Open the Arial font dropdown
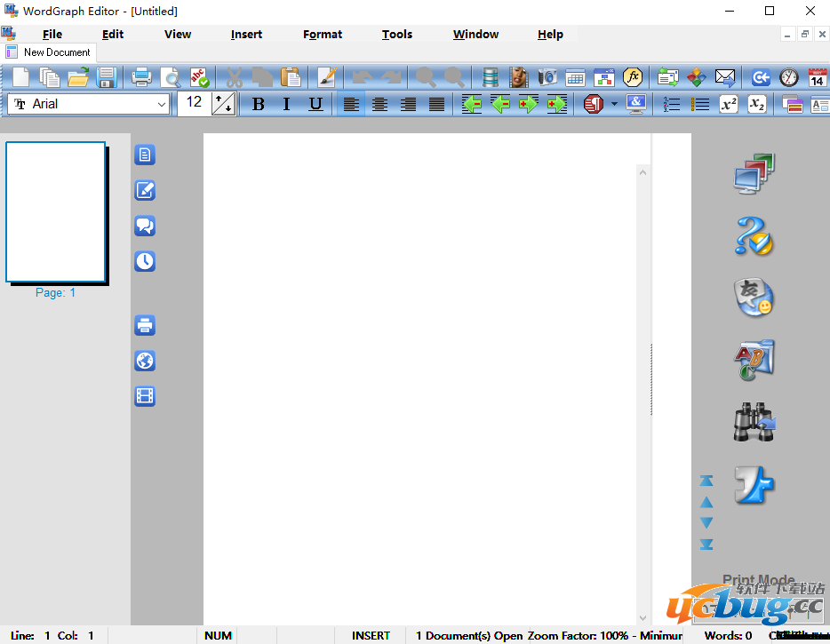This screenshot has width=830, height=644. [89, 104]
